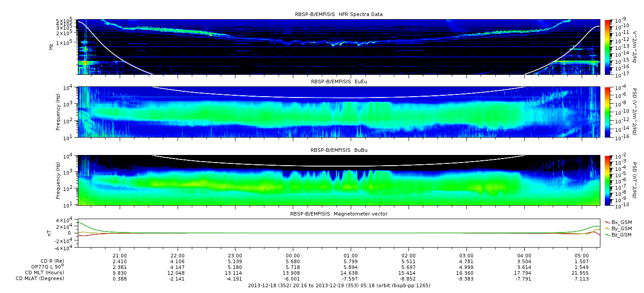Click the EuEu PSD color bar
Screen dimensions: 644x293
tap(607, 112)
